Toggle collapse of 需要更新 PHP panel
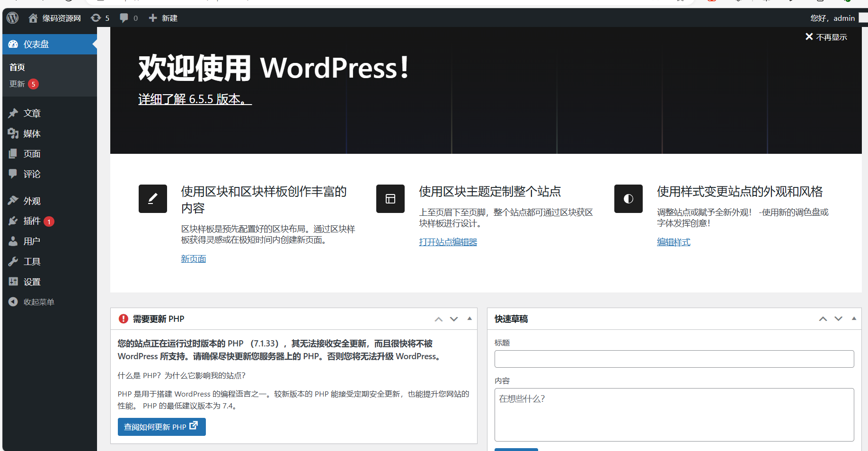The width and height of the screenshot is (868, 451). coord(469,318)
